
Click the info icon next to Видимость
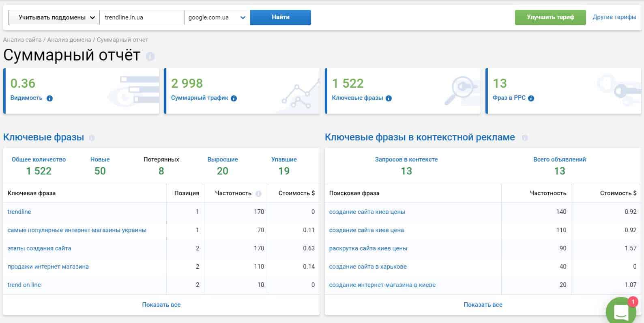pos(49,98)
